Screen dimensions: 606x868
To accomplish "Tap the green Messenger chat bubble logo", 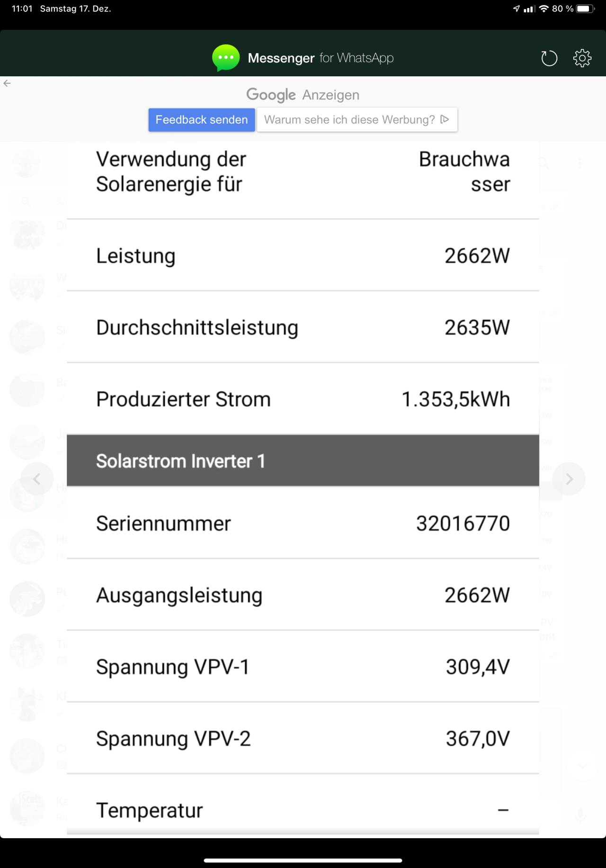I will click(226, 58).
